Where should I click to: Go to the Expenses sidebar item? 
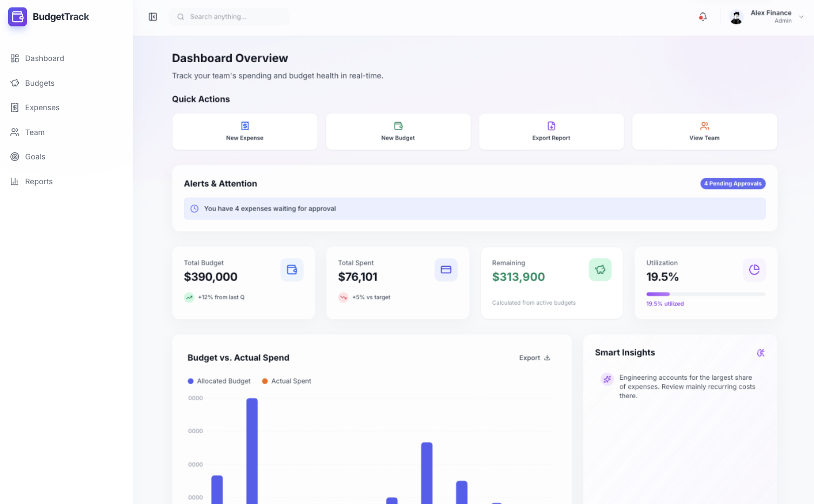66,107
